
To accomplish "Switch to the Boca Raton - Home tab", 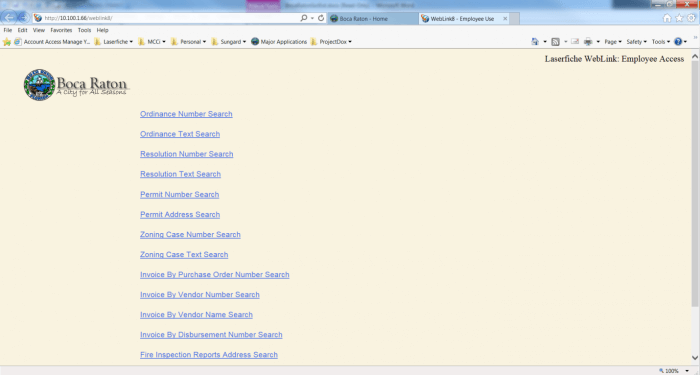I will [x=373, y=19].
